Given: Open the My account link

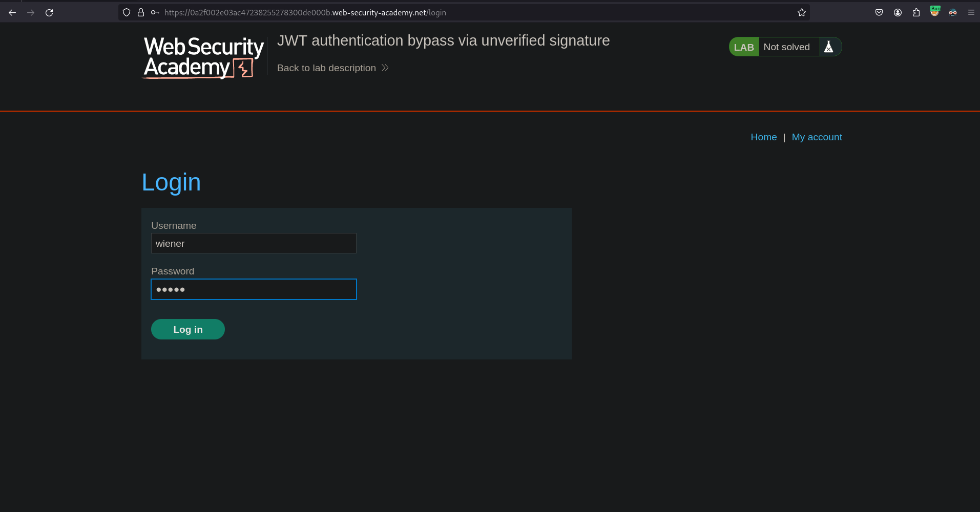Looking at the screenshot, I should pyautogui.click(x=817, y=137).
